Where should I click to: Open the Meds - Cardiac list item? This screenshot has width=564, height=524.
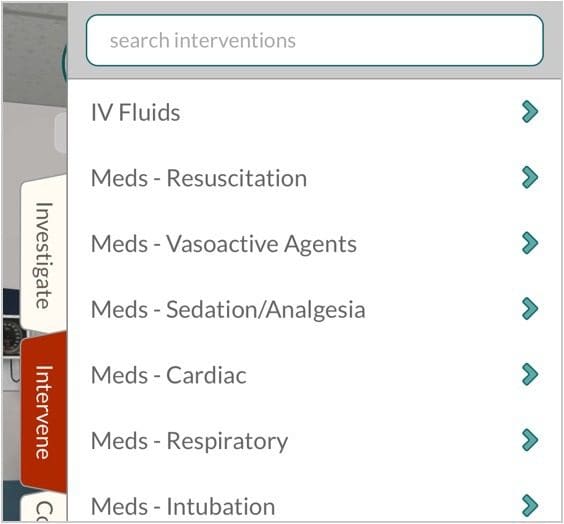314,375
